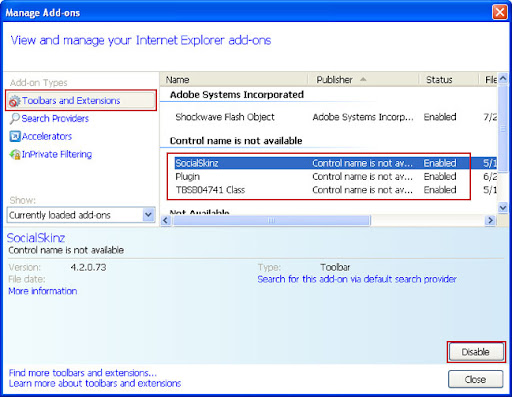Screen dimensions: 512x397
Task: Click the Accelerators icon
Action: tap(15, 136)
